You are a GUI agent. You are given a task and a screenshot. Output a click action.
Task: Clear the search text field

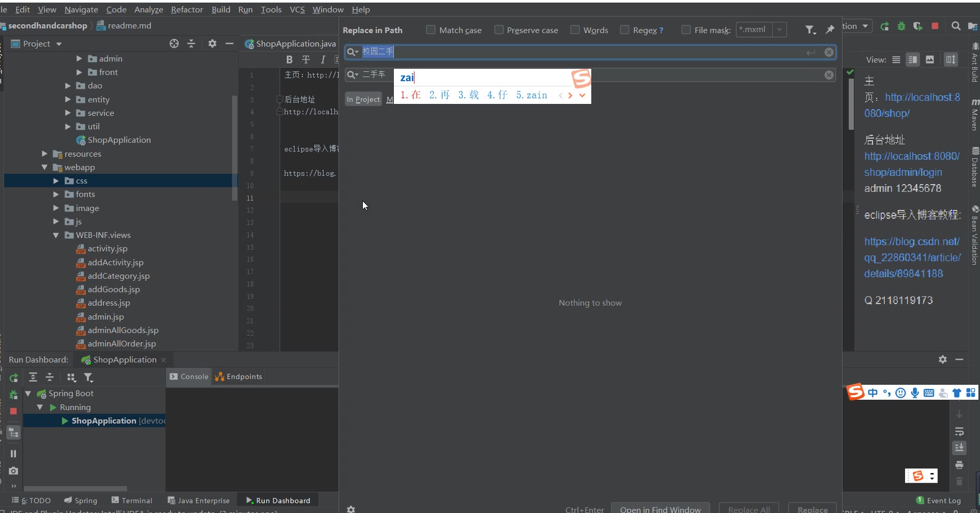tap(829, 52)
